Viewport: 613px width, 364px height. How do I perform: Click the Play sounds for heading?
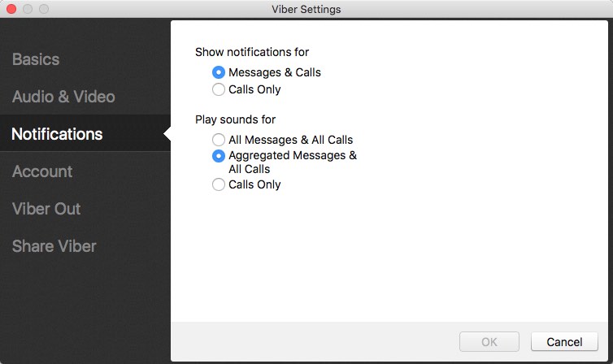pos(235,119)
